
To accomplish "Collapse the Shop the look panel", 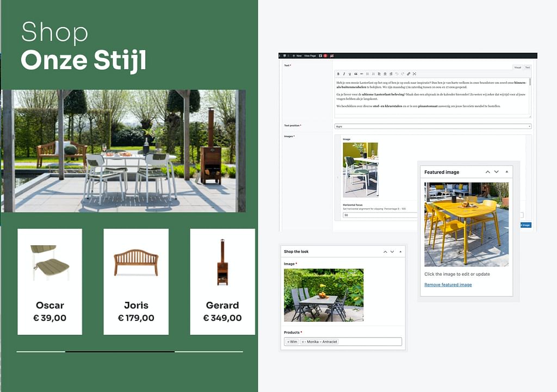I will pos(401,252).
